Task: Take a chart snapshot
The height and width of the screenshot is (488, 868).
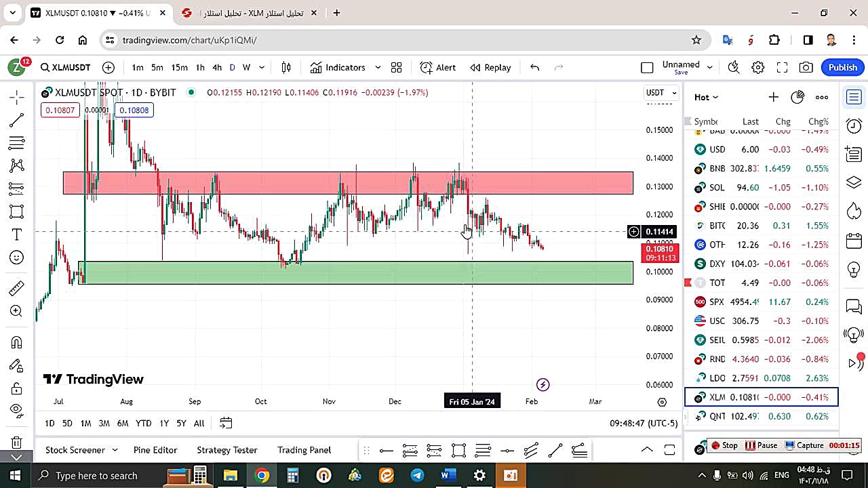Action: click(x=806, y=67)
